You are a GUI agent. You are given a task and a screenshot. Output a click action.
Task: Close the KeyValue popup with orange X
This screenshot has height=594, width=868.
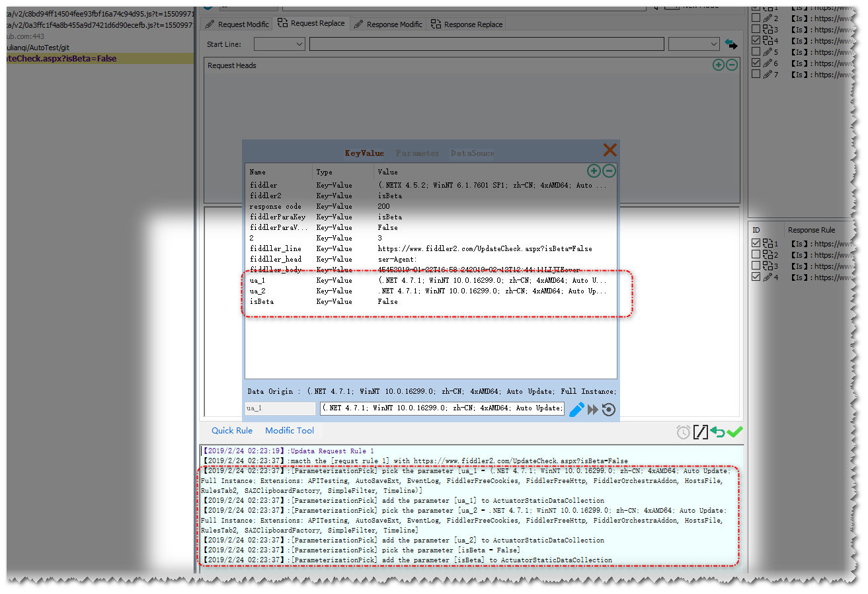pos(610,150)
